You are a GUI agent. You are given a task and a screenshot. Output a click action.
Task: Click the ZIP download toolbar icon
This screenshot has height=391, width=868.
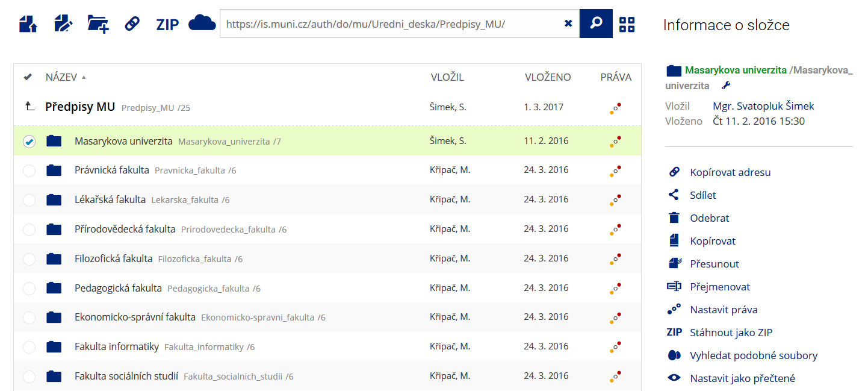pyautogui.click(x=167, y=24)
